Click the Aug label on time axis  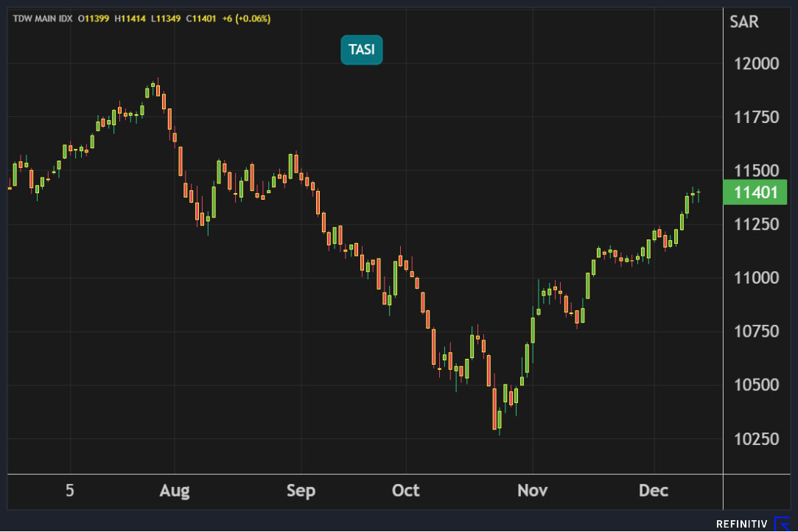click(x=175, y=491)
